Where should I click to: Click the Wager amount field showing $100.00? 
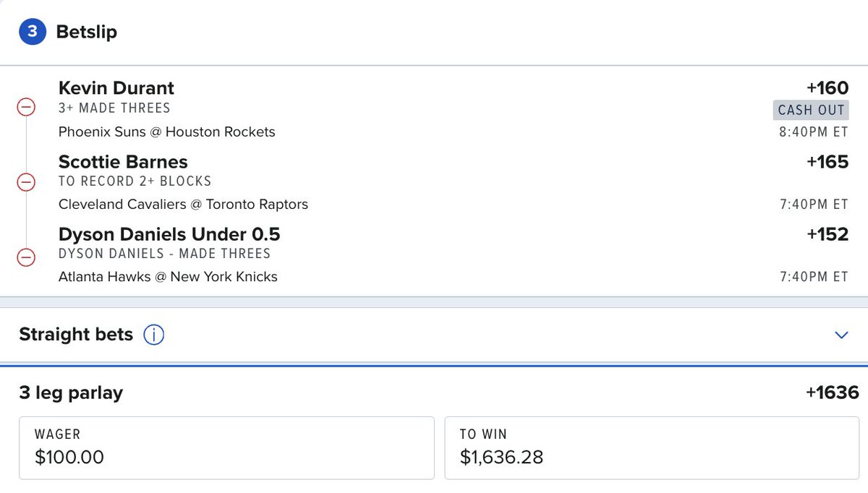pyautogui.click(x=226, y=447)
